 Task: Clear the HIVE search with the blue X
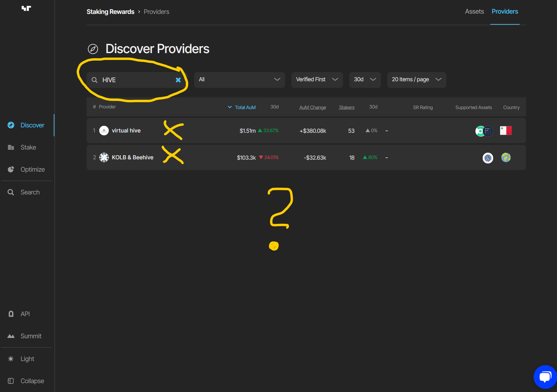coord(178,80)
